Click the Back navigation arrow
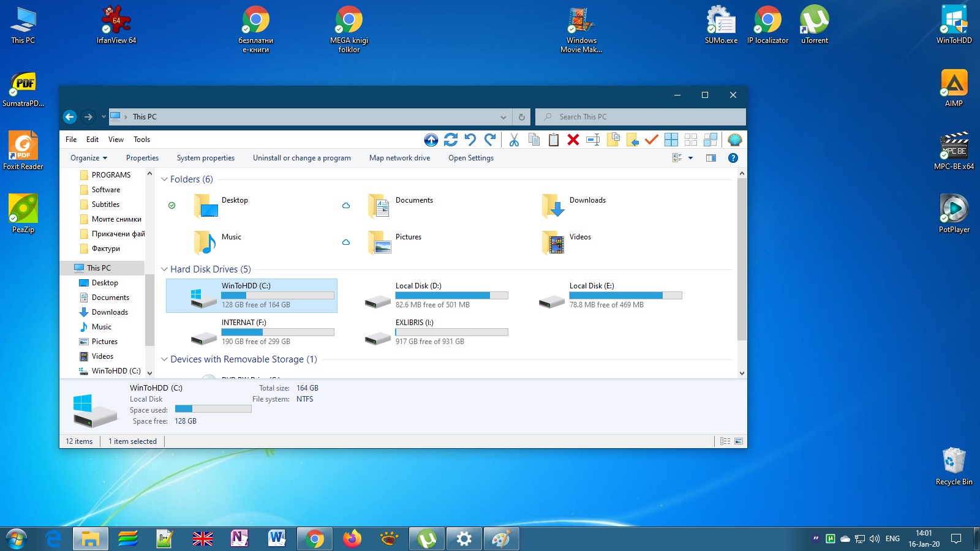The width and height of the screenshot is (980, 551). click(70, 117)
